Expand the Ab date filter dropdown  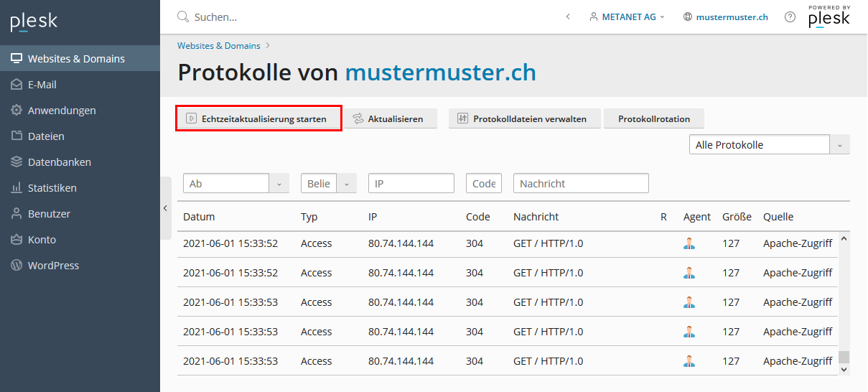(x=279, y=184)
